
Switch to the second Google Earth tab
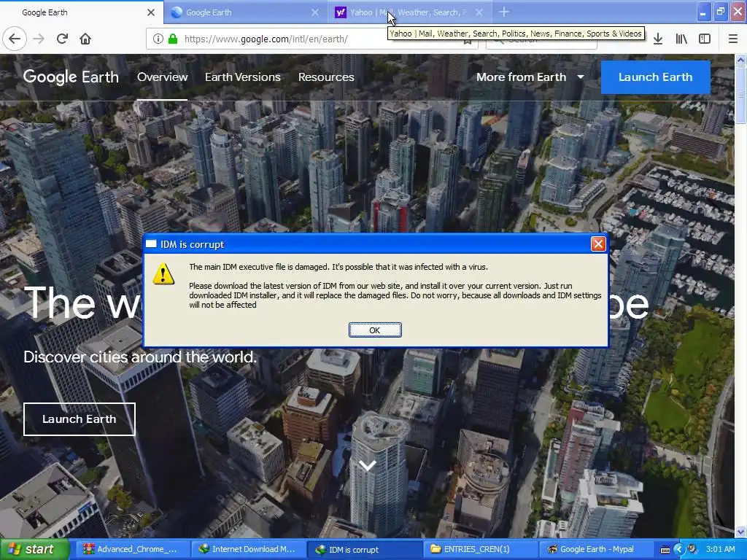pyautogui.click(x=245, y=12)
